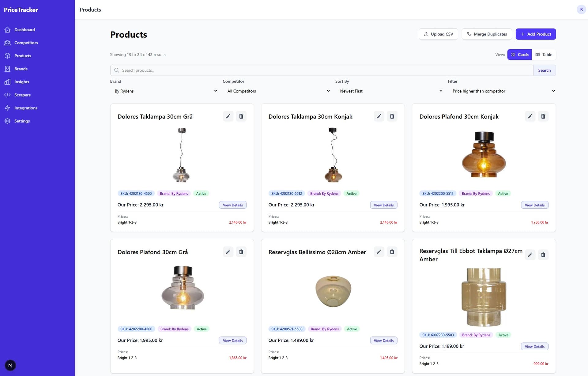Switch to the Cards view
Screen dimensions: 588x376
pyautogui.click(x=520, y=55)
